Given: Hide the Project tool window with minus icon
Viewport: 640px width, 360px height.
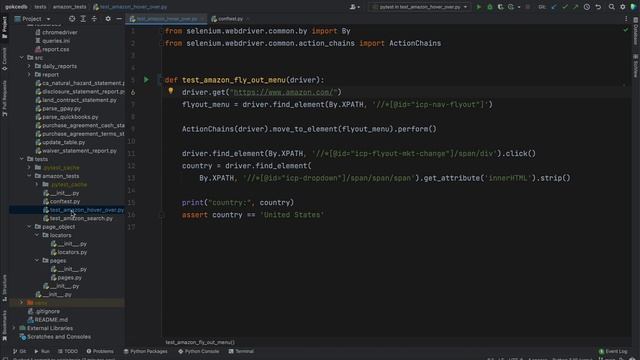Looking at the screenshot, I should pyautogui.click(x=119, y=19).
